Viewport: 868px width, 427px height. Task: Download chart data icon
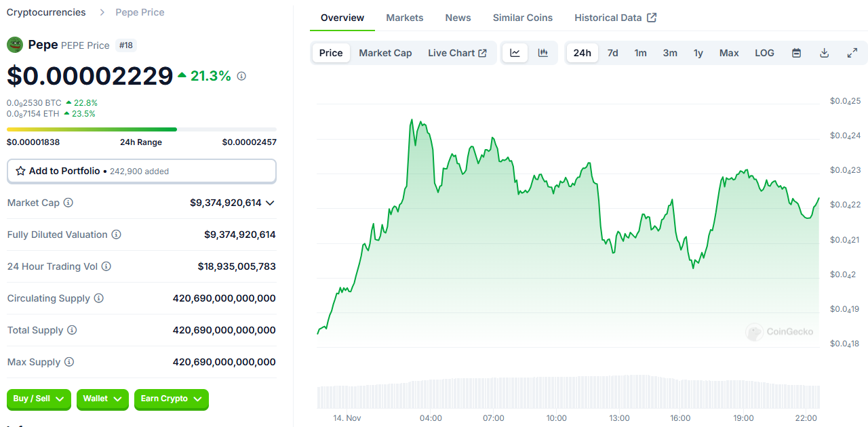point(825,53)
